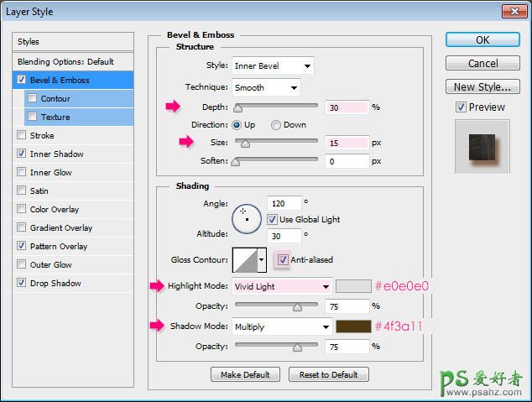Select the Down direction radio button
532x402 pixels.
pos(276,124)
